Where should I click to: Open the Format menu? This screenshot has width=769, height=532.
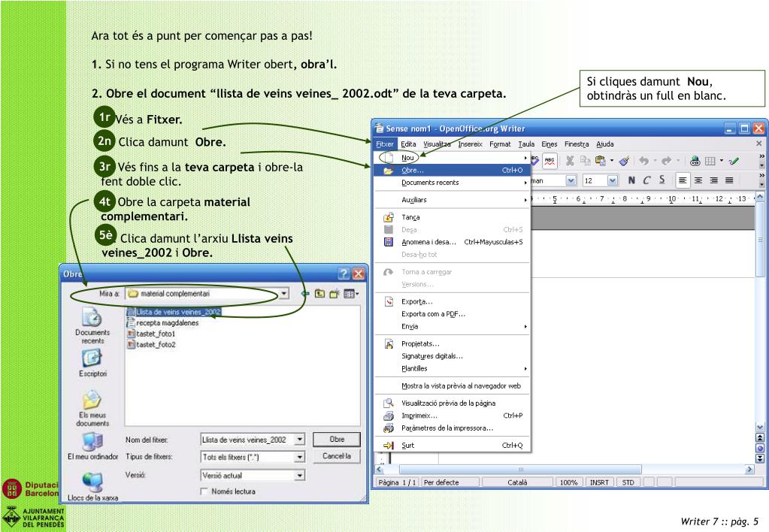click(x=500, y=144)
